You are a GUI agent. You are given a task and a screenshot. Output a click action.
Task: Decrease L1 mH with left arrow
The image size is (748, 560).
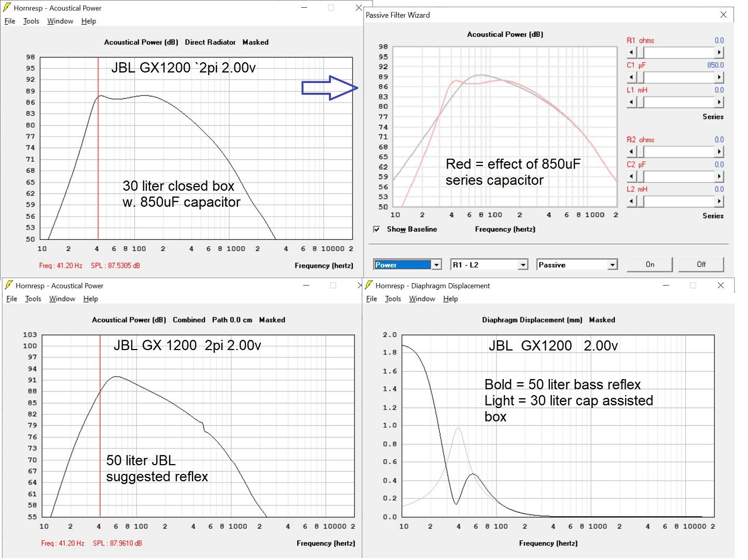pos(631,102)
